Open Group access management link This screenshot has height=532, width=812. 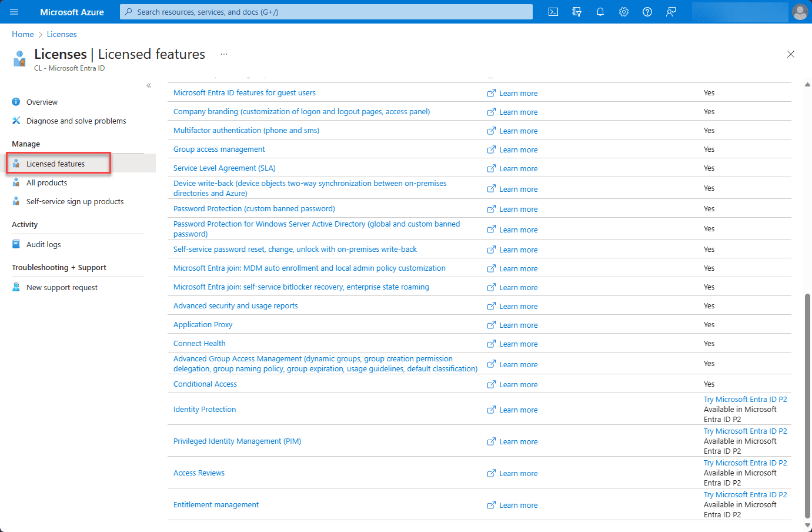tap(219, 149)
